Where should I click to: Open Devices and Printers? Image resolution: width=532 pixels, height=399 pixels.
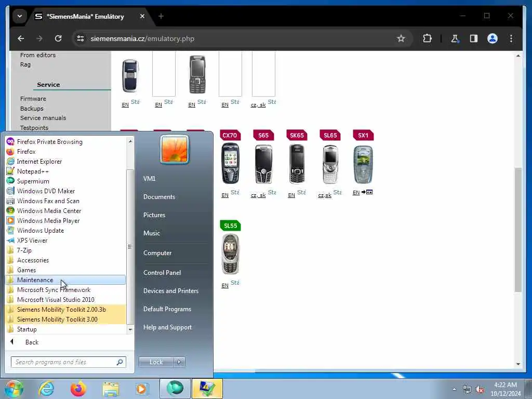pyautogui.click(x=170, y=291)
